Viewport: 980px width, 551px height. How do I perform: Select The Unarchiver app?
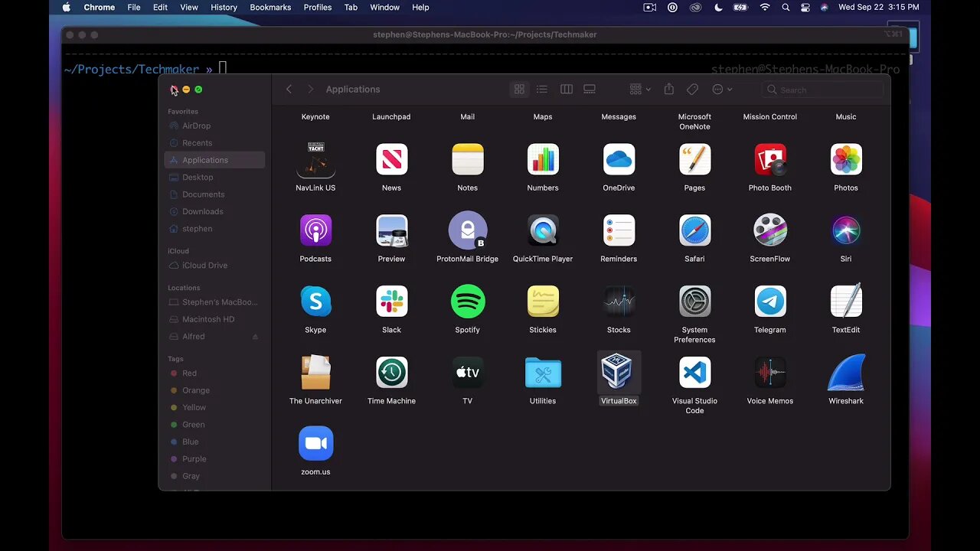click(x=315, y=373)
